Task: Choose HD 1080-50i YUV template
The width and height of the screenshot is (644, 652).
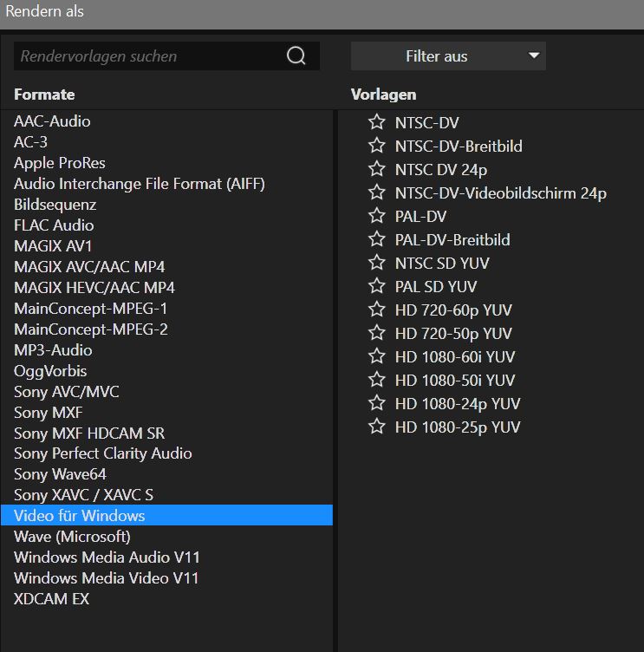Action: pos(454,380)
